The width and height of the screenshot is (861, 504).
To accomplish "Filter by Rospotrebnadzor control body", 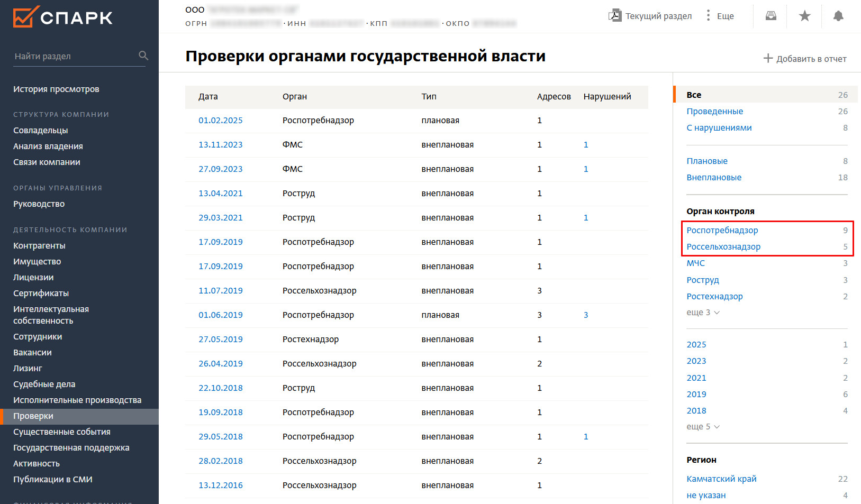I will (x=722, y=230).
